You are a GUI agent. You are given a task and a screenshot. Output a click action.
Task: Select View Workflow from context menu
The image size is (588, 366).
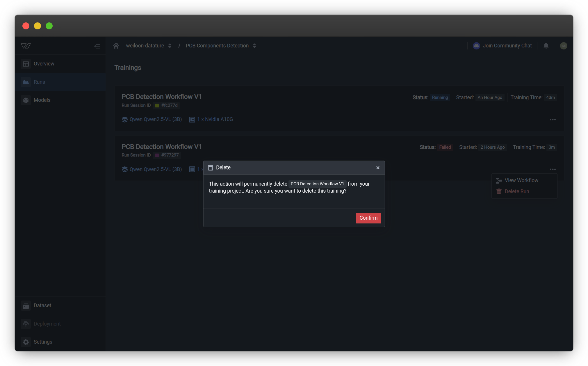point(521,180)
